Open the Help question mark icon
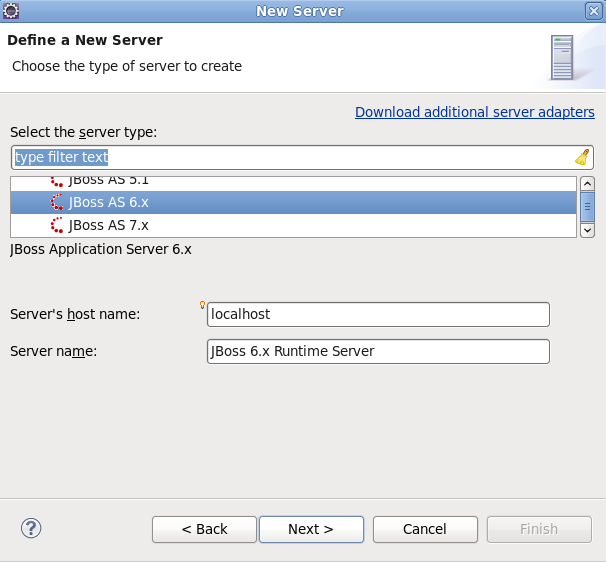The width and height of the screenshot is (606, 562). click(x=30, y=528)
